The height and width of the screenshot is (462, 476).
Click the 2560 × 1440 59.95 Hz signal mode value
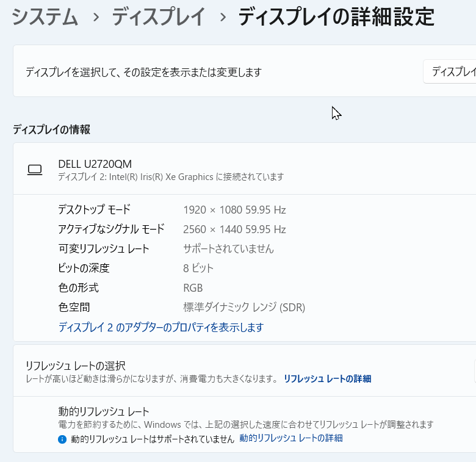click(234, 229)
